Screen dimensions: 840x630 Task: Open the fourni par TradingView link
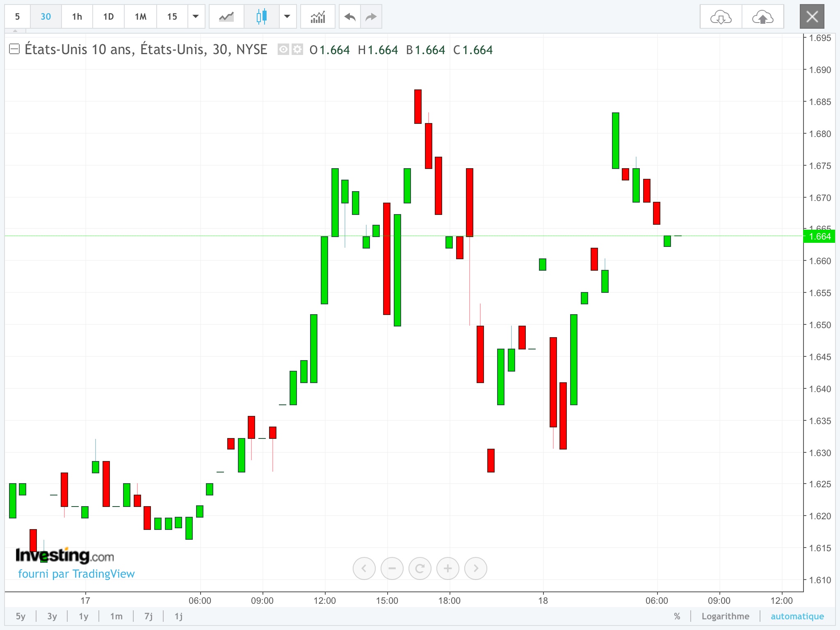pos(76,573)
